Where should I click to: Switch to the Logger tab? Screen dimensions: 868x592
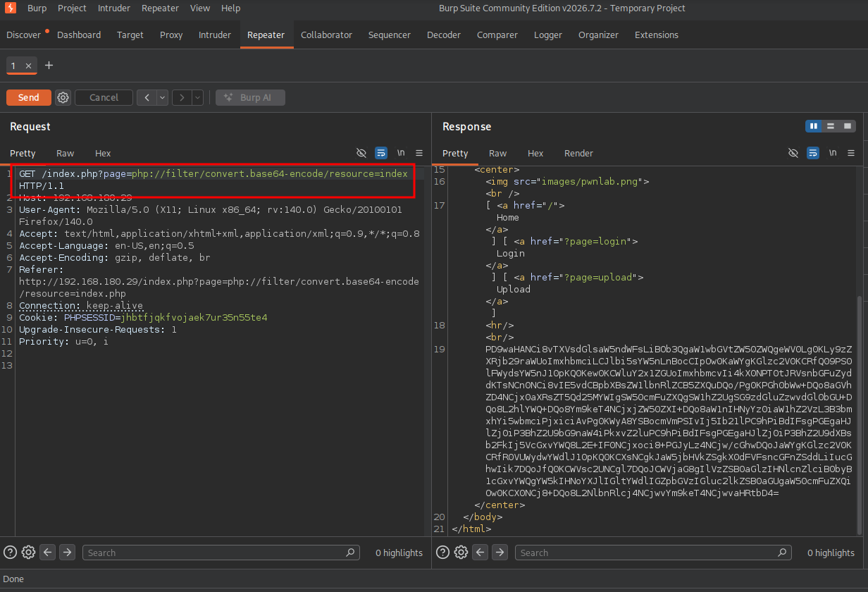click(x=548, y=35)
